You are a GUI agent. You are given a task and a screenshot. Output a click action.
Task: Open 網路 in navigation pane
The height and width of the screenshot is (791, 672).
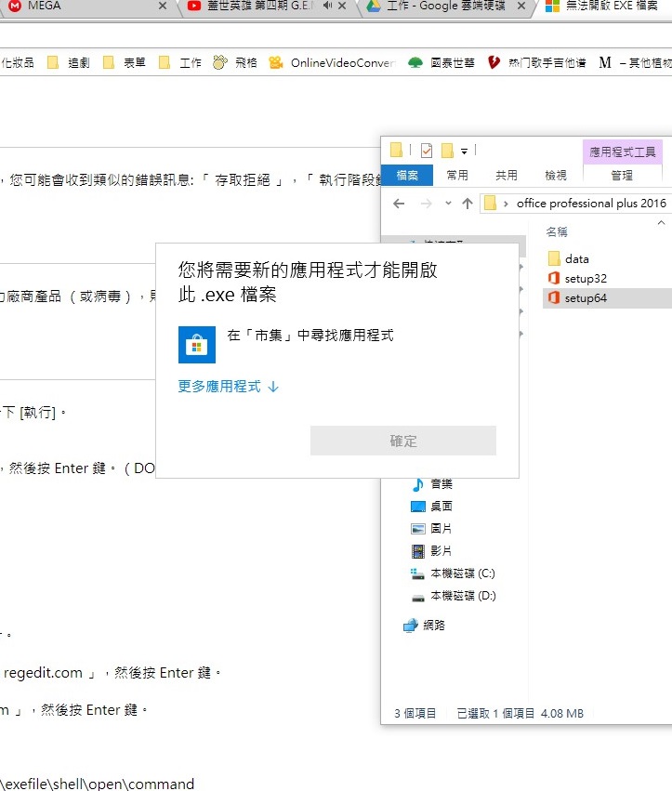(x=424, y=625)
